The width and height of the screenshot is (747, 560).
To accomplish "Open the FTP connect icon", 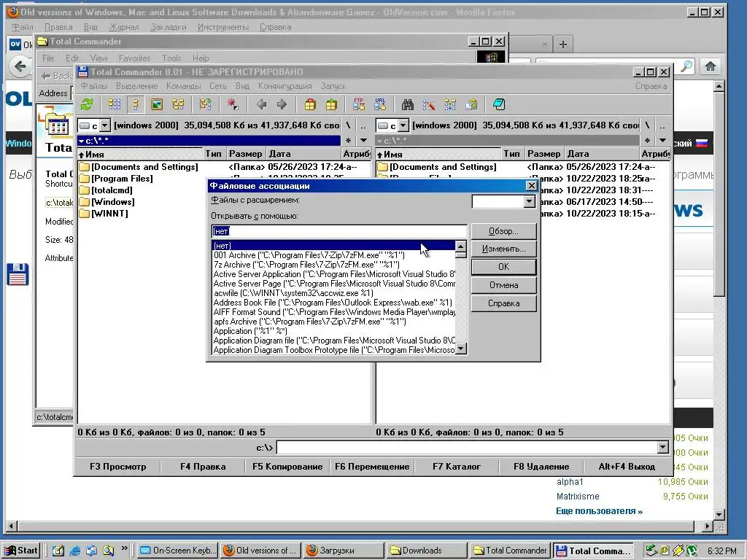I will pyautogui.click(x=359, y=104).
